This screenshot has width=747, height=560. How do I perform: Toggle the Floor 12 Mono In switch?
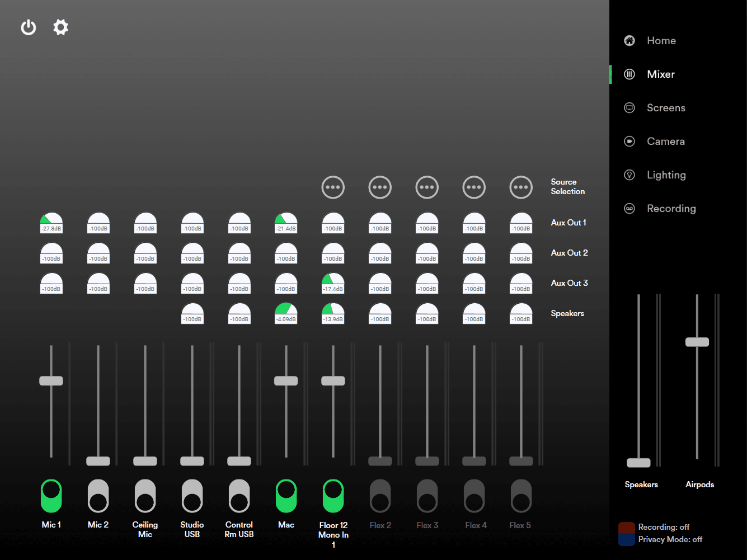[333, 496]
